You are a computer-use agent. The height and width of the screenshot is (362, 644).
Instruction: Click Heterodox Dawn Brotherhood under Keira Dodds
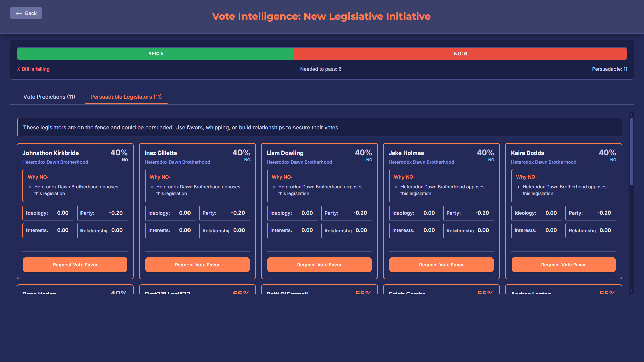click(543, 162)
